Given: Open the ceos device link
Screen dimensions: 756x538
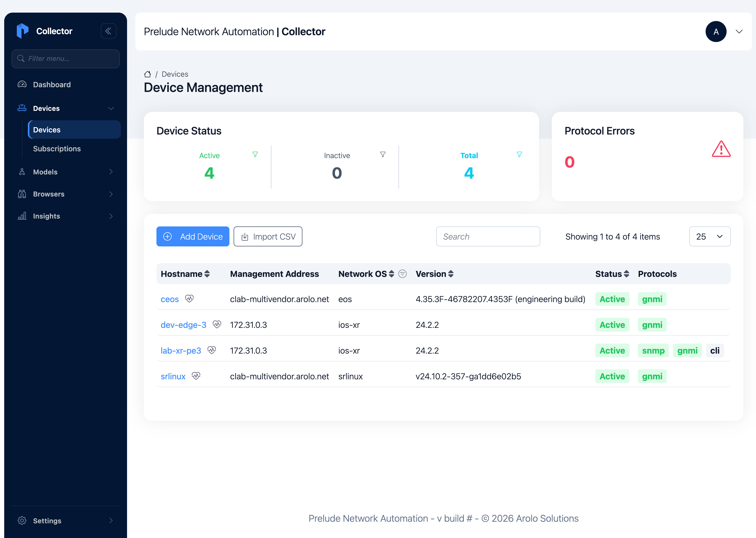Looking at the screenshot, I should (170, 299).
